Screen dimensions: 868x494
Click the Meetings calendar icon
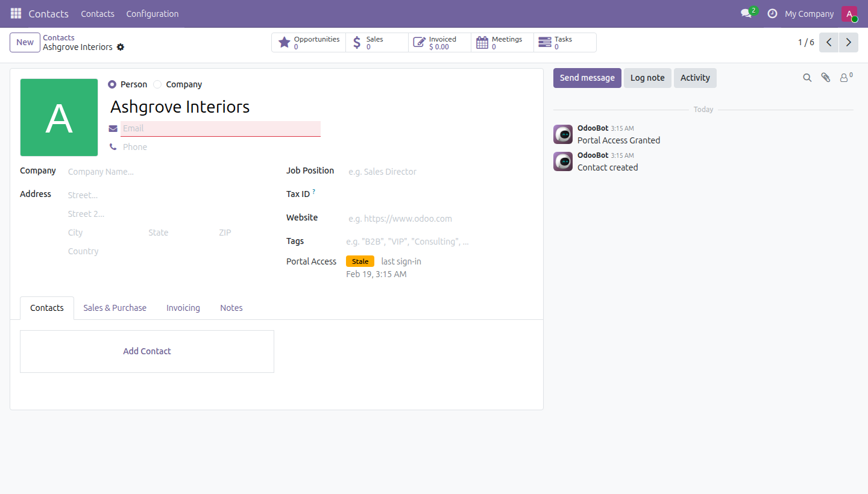482,42
